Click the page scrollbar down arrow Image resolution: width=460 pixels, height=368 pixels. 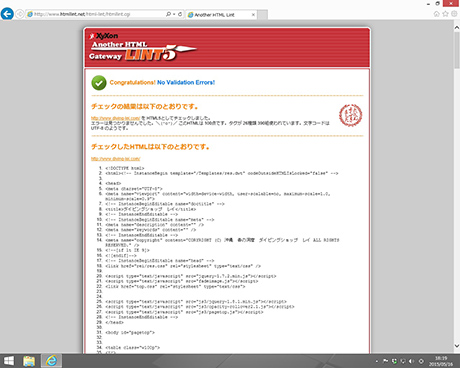(457, 346)
